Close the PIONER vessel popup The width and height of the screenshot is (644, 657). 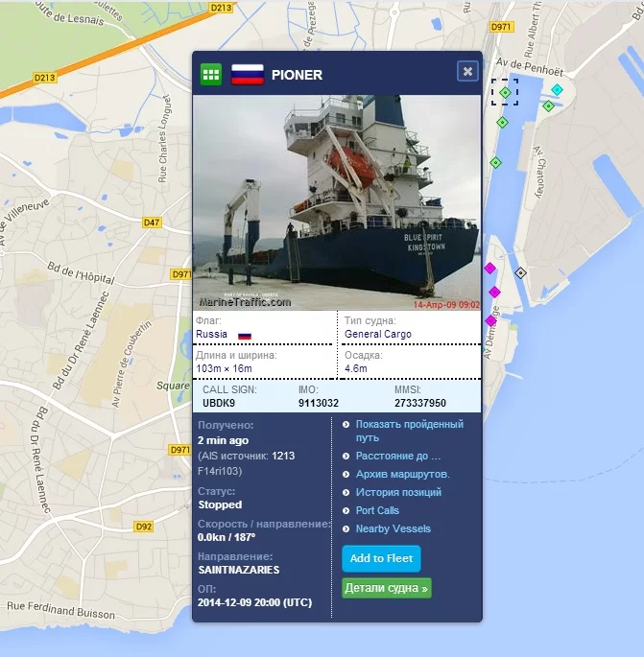[x=467, y=71]
